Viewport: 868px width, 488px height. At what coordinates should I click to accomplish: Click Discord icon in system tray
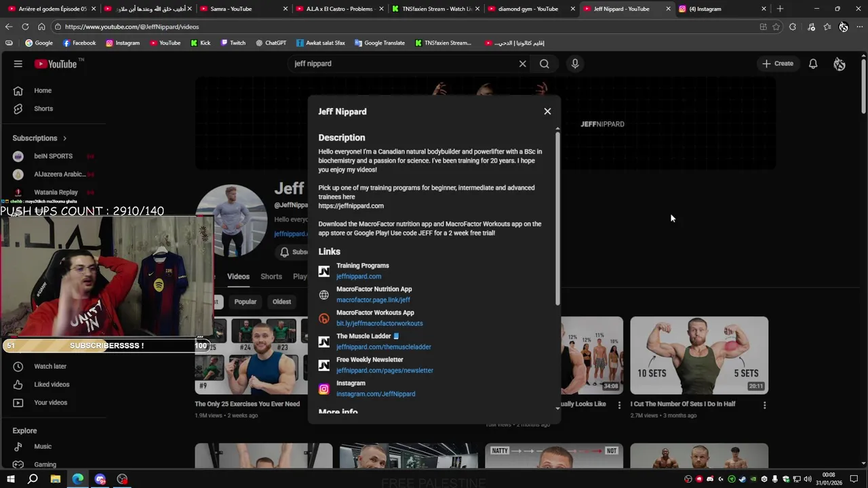click(x=710, y=479)
